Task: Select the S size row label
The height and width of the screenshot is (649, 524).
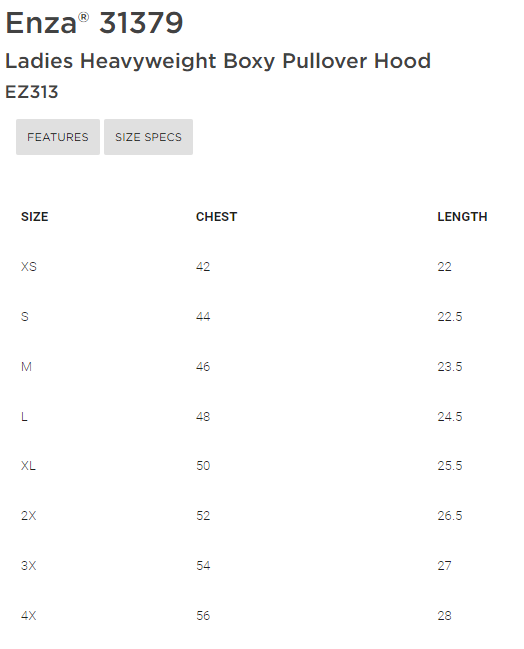Action: click(25, 317)
